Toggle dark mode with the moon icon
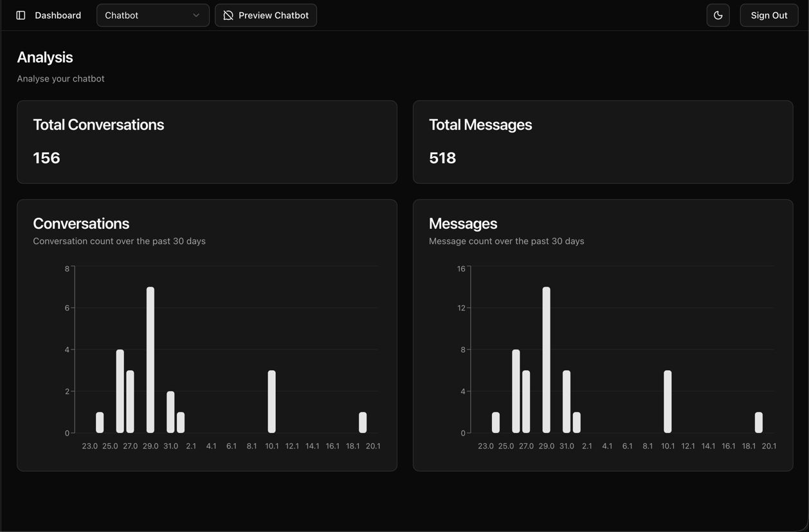This screenshot has height=532, width=809. [718, 15]
